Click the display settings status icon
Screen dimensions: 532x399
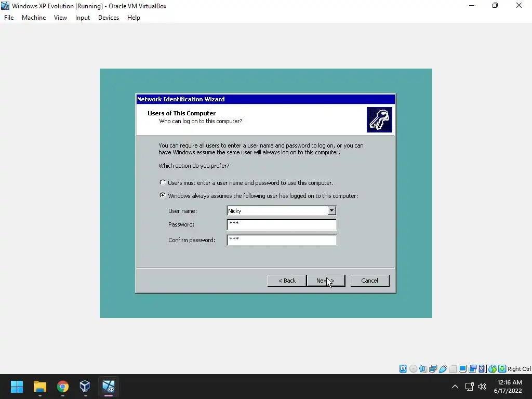[x=462, y=369]
